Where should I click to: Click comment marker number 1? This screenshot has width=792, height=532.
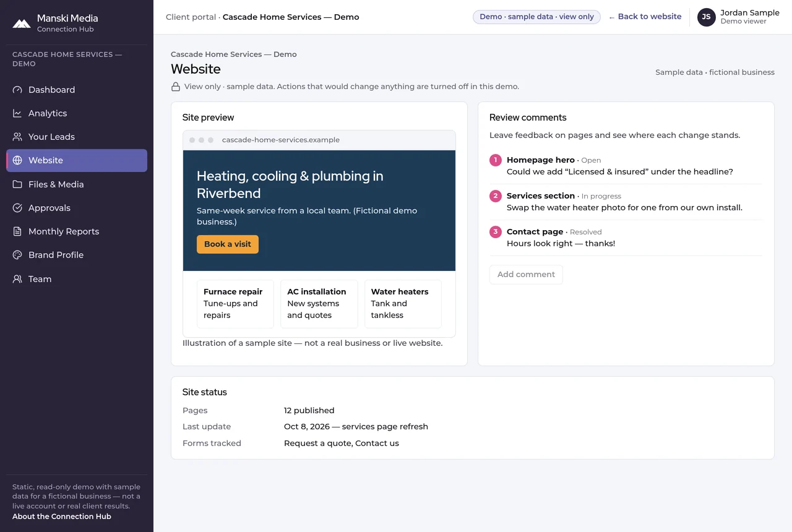point(496,160)
